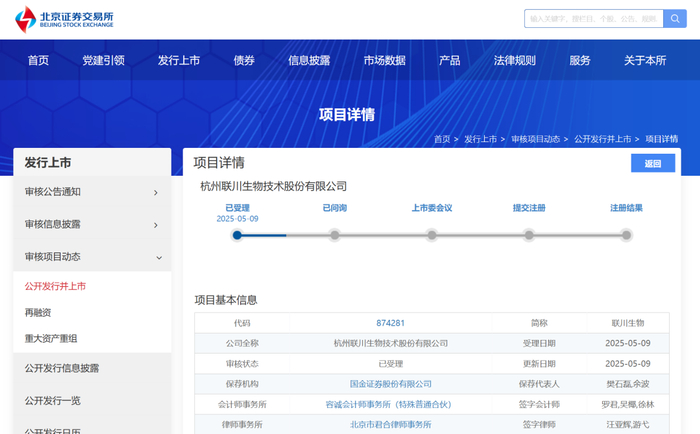Image resolution: width=700 pixels, height=434 pixels.
Task: Expand the 审核信息披露 sidebar section
Action: (x=92, y=224)
